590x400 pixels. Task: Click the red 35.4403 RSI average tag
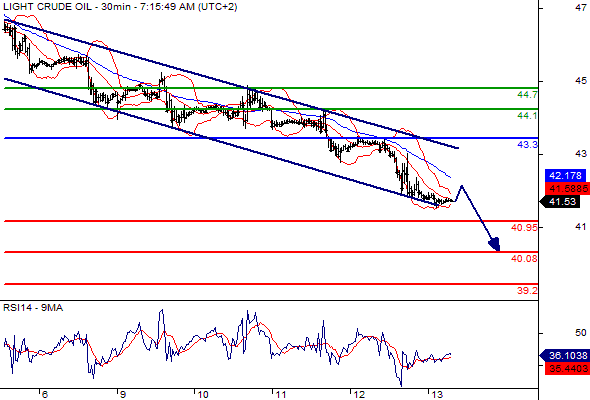[x=568, y=368]
